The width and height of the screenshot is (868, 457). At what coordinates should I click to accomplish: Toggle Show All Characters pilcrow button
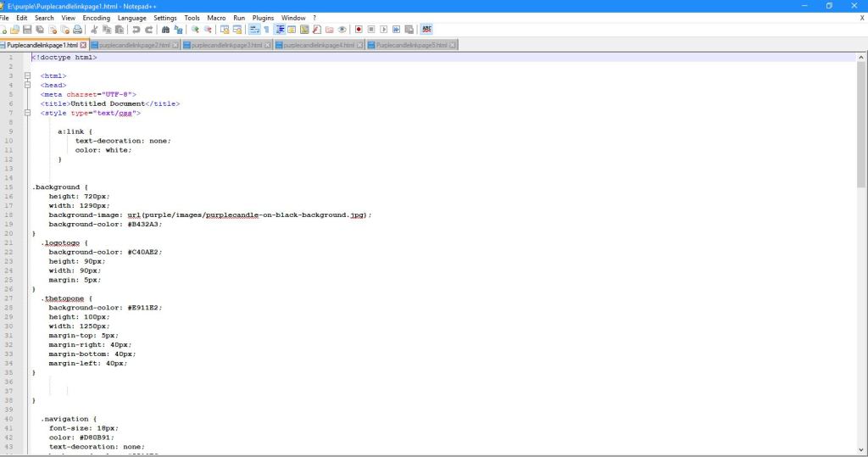tap(266, 29)
